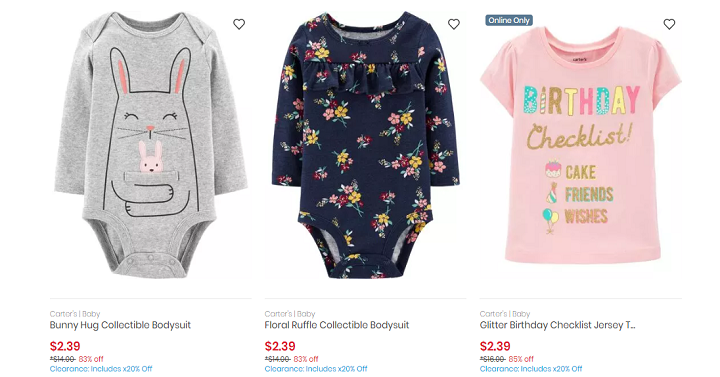Click $2.39 price of Birthday Checklist tee
The image size is (720, 377).
(x=495, y=346)
